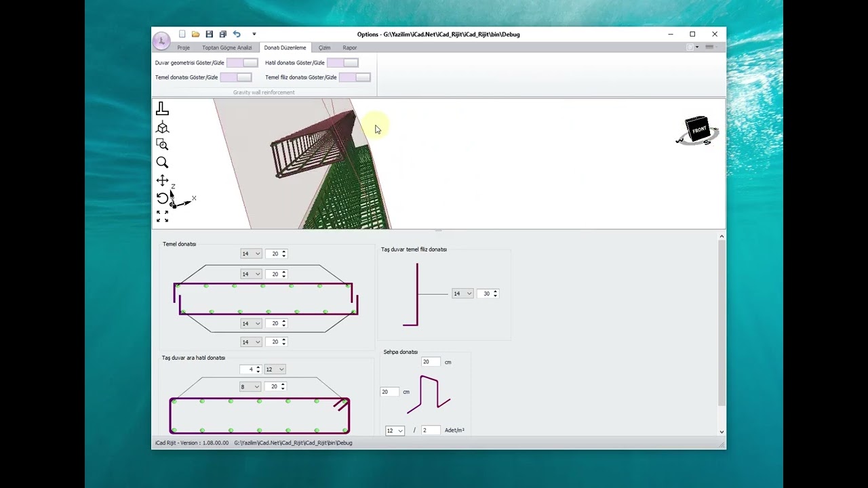Click top 20 cm field in Sehpa donatısı

(431, 362)
